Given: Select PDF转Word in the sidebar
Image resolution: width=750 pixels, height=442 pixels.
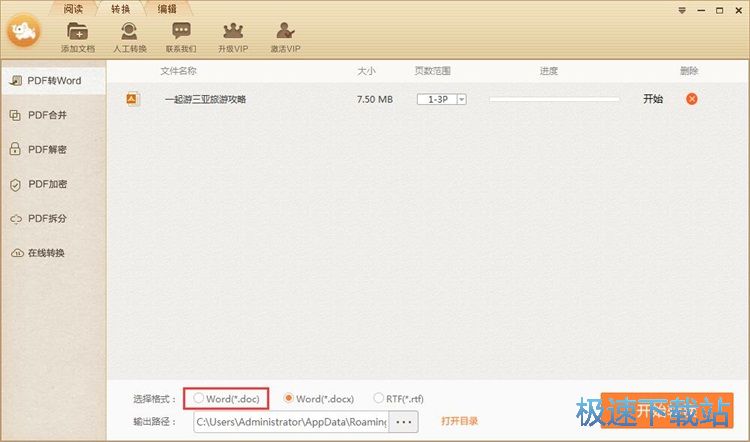Looking at the screenshot, I should [x=53, y=81].
